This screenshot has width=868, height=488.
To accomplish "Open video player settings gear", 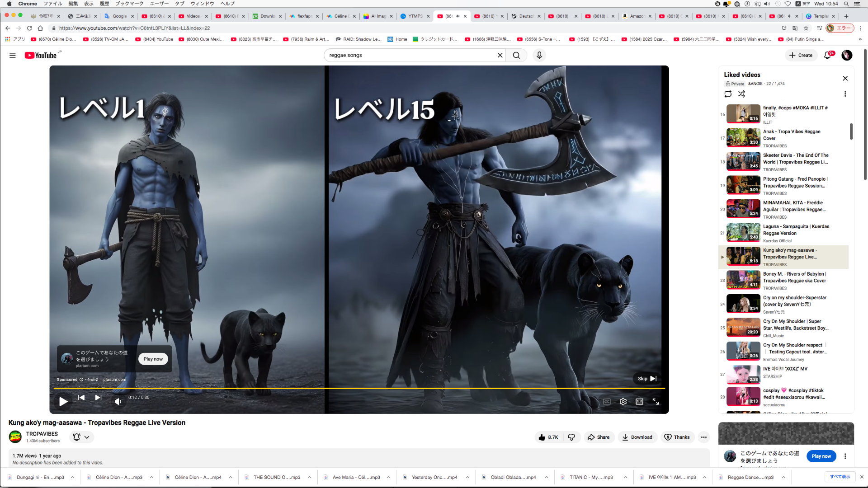I will click(623, 401).
